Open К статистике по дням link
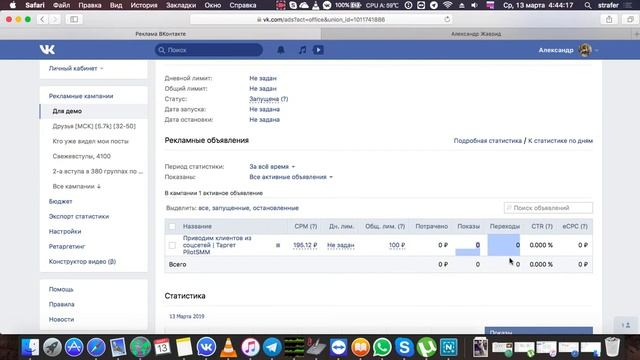Viewport: 640px width, 360px height. [560, 140]
